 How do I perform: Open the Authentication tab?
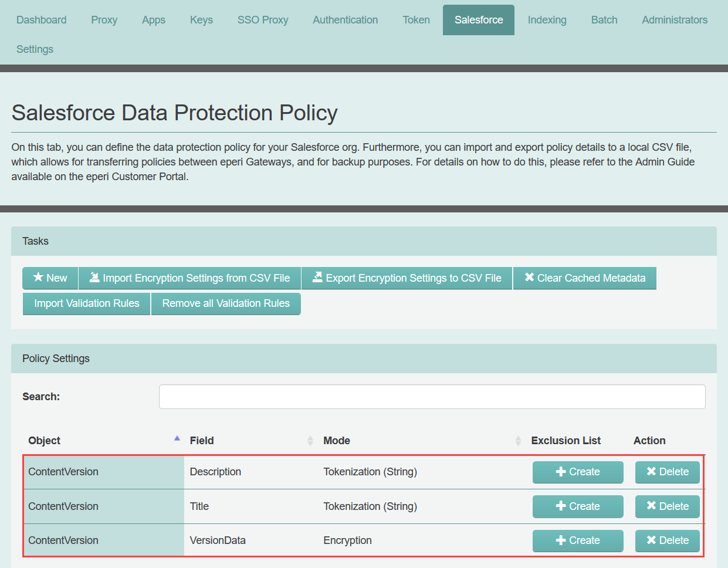346,20
